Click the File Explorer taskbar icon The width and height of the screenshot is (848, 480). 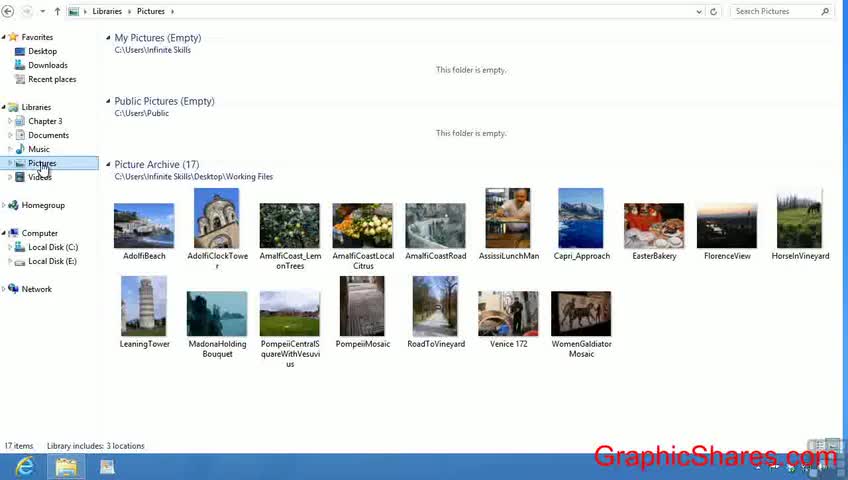pyautogui.click(x=66, y=466)
